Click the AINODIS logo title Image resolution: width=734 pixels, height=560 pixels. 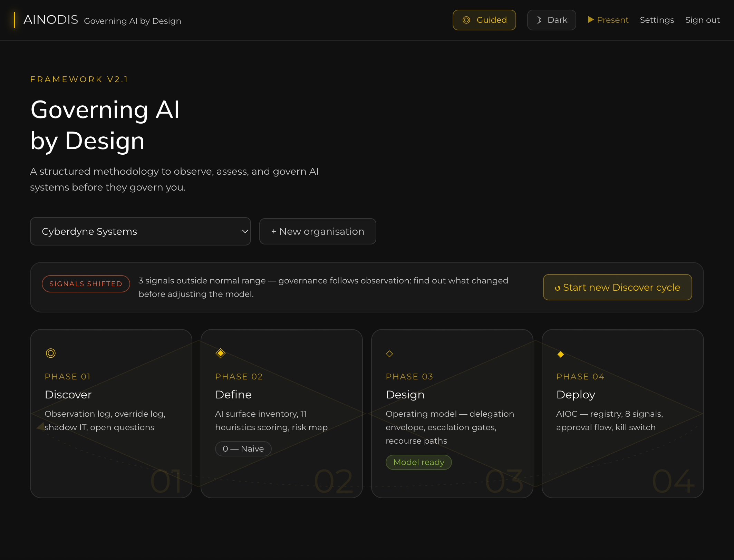51,20
